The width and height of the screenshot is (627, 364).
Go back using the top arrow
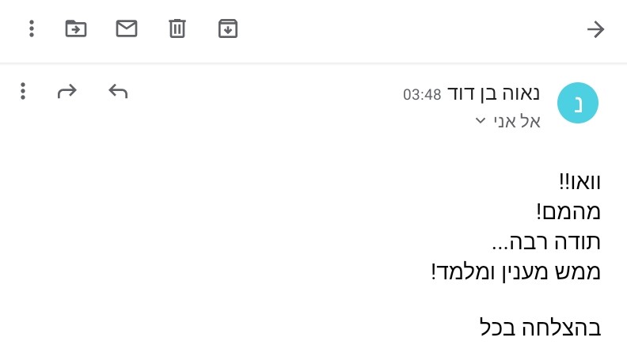point(595,29)
